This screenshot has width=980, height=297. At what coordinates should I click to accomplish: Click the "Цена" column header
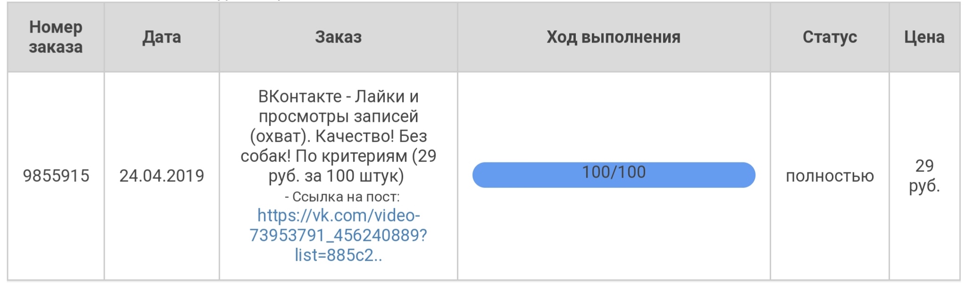[x=924, y=37]
